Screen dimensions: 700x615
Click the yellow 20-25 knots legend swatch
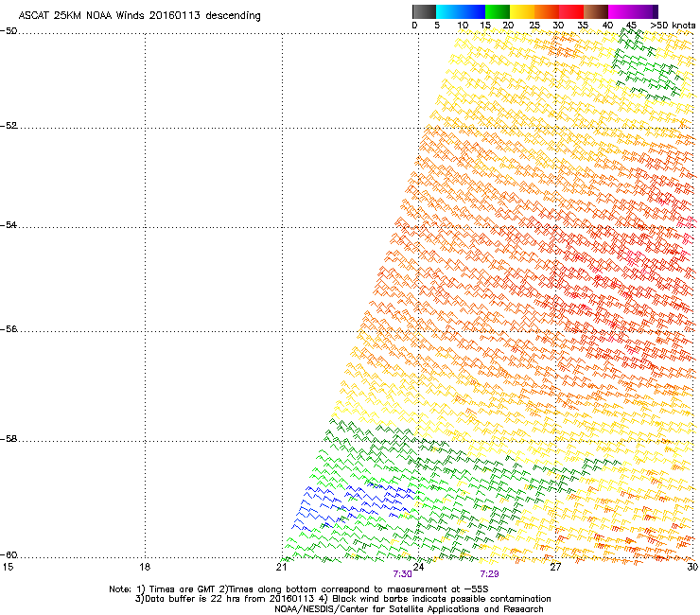tap(522, 11)
